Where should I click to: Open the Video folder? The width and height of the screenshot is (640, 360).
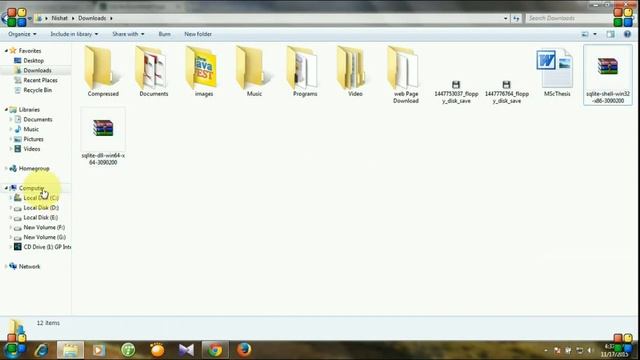click(x=355, y=72)
